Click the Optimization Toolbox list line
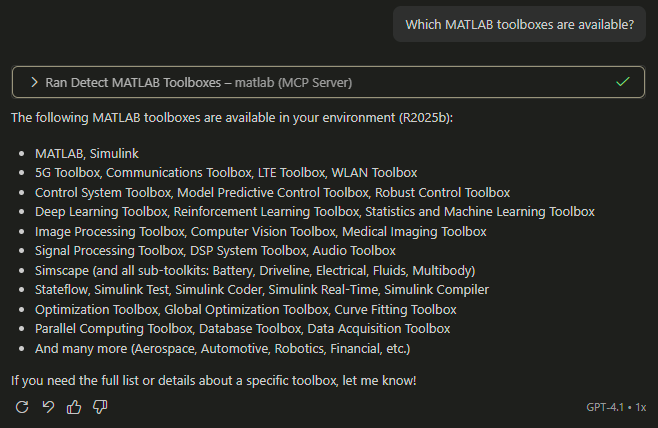The height and width of the screenshot is (428, 658). (245, 309)
